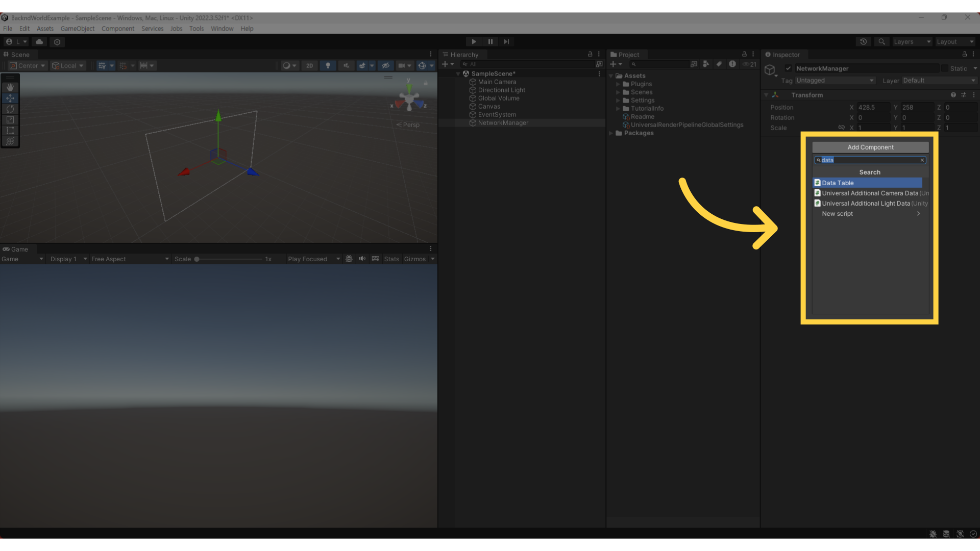This screenshot has width=980, height=551.
Task: Open Layers dropdown in top toolbar
Action: point(912,42)
